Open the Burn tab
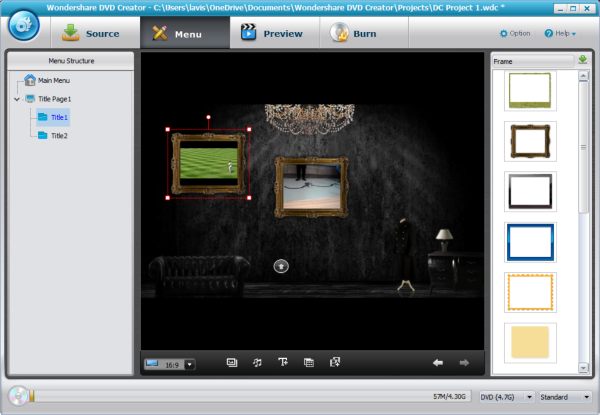Image resolution: width=600 pixels, height=415 pixels. 364,34
